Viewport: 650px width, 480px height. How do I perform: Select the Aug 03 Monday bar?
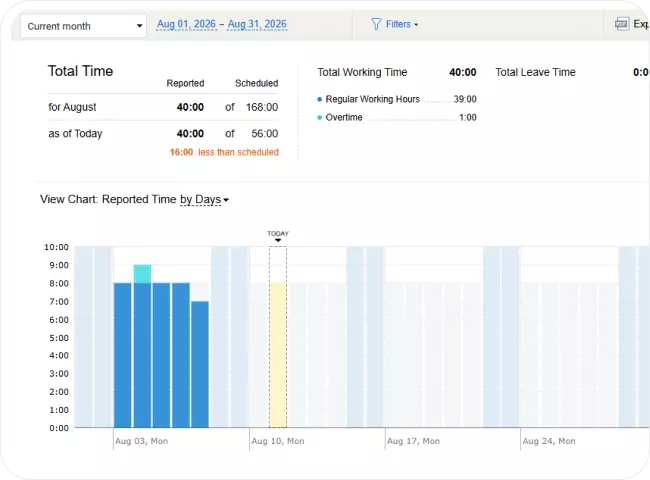click(x=123, y=355)
